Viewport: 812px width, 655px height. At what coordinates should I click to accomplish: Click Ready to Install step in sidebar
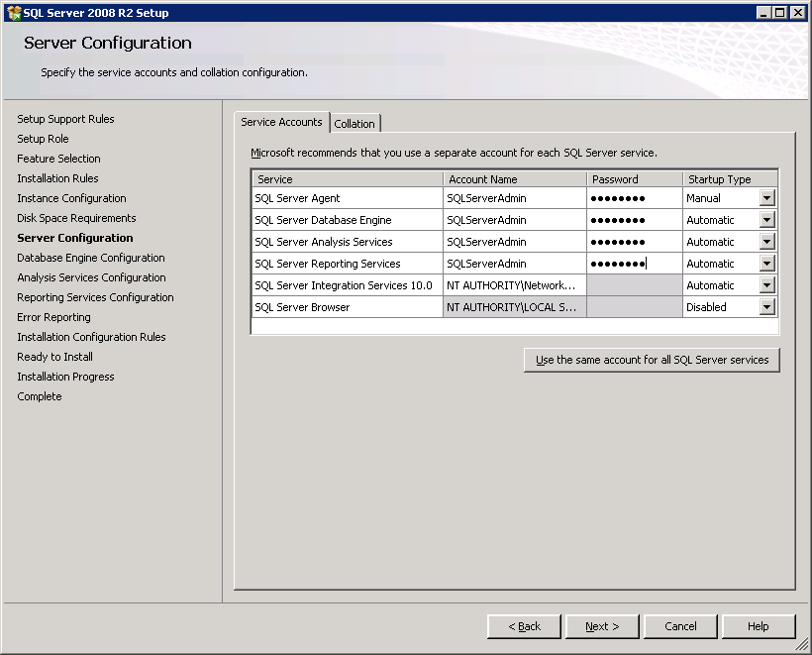(x=54, y=357)
